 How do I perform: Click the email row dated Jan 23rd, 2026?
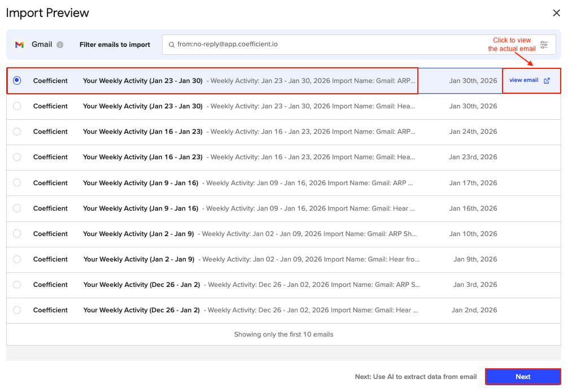click(254, 157)
